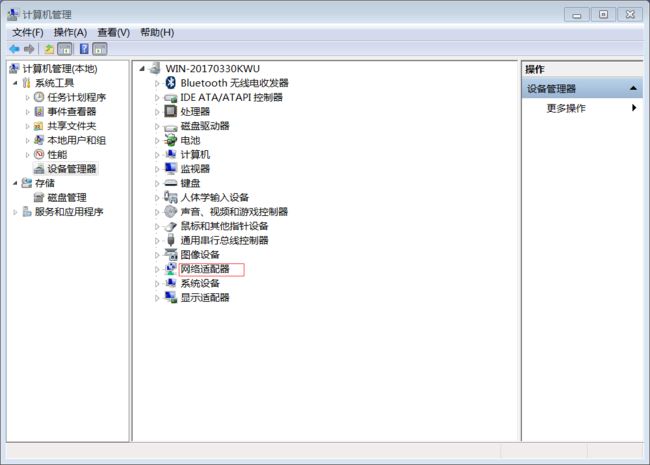
Task: Click the 图像设备 imaging device icon
Action: [170, 254]
